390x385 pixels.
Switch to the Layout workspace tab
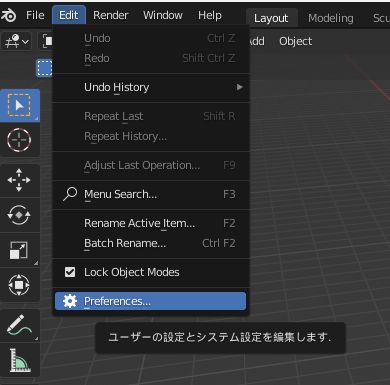click(x=271, y=18)
